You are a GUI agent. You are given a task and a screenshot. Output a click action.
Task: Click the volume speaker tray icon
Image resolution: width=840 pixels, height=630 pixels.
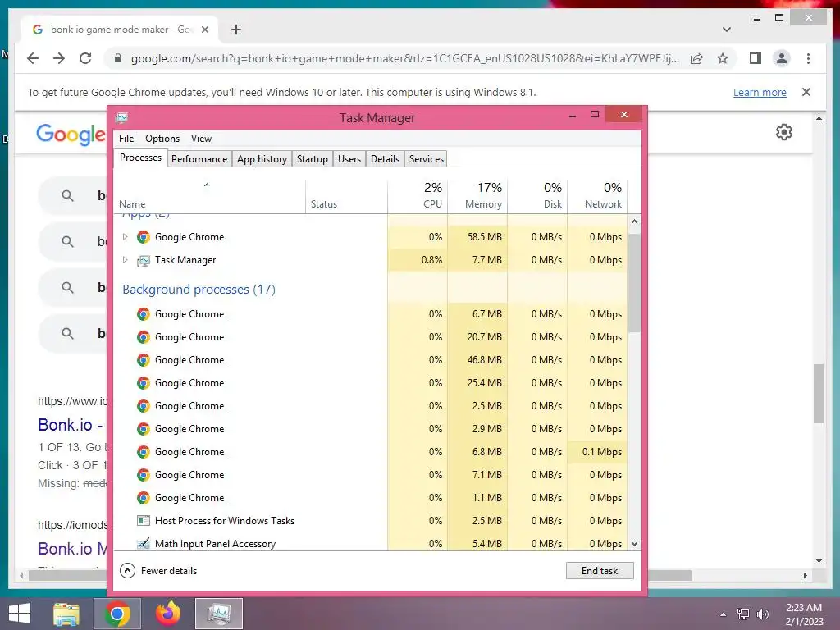[x=763, y=614]
